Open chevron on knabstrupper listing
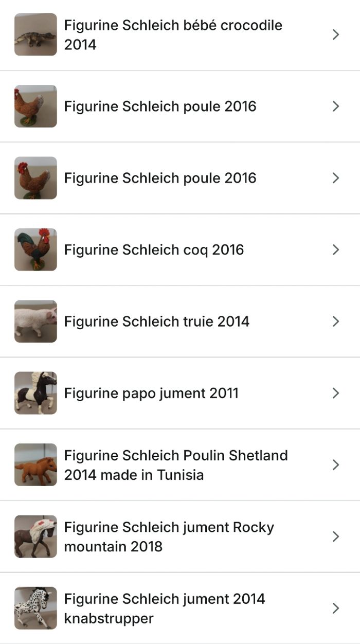Viewport: 360px width, 644px height. tap(336, 608)
